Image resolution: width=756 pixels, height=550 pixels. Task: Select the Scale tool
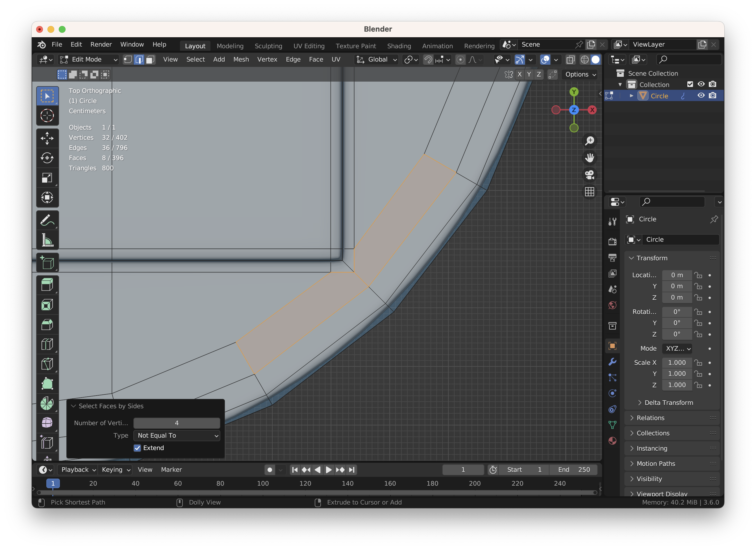click(47, 178)
